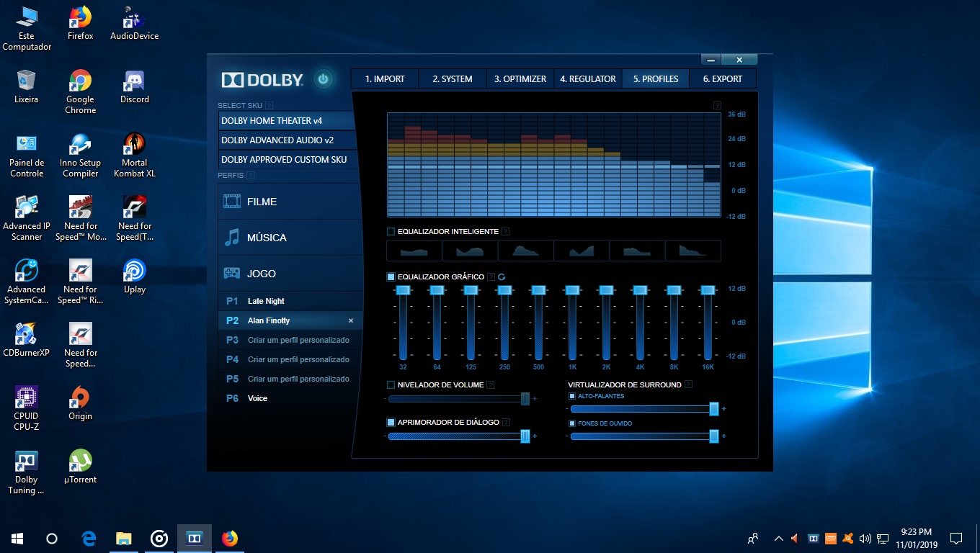Click the Alto-Falantes surround slider handle

click(x=714, y=409)
